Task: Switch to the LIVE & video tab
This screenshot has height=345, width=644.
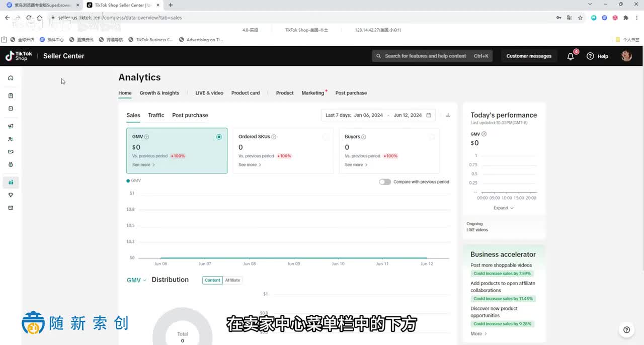Action: point(209,93)
